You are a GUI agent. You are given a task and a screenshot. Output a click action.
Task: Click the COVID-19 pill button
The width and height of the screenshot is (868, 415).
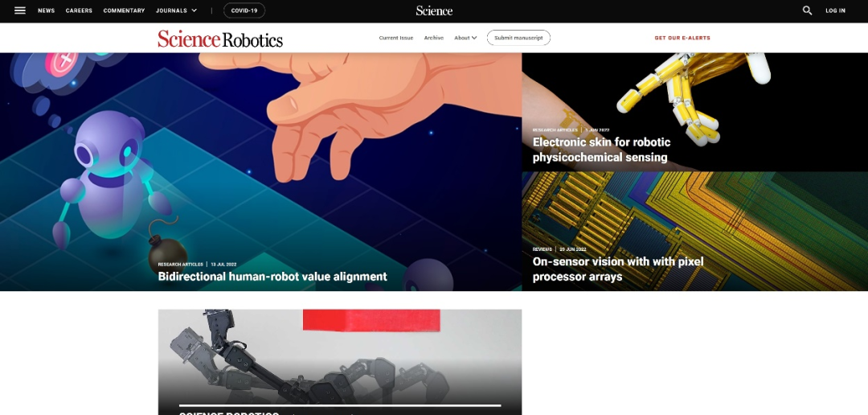[244, 10]
